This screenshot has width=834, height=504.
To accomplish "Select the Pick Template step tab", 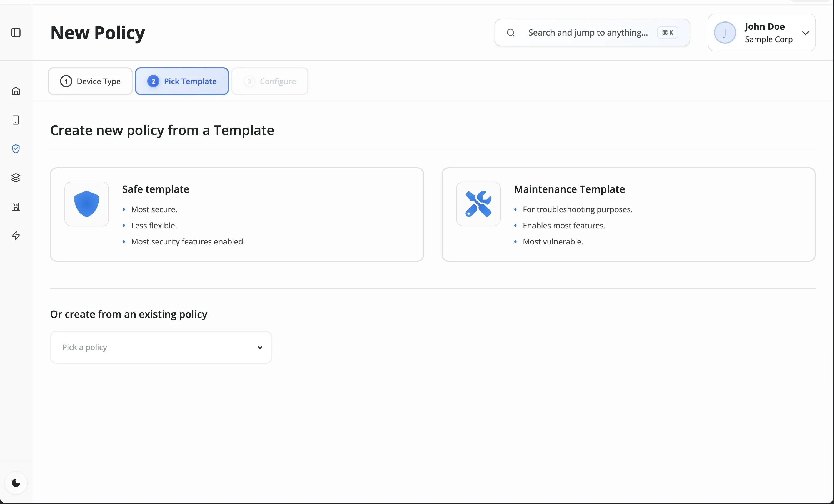I will pos(182,81).
